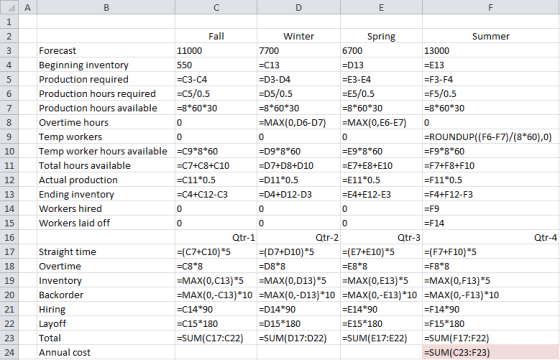This screenshot has height=360, width=560.
Task: Click cell containing =F14
Action: pyautogui.click(x=491, y=223)
